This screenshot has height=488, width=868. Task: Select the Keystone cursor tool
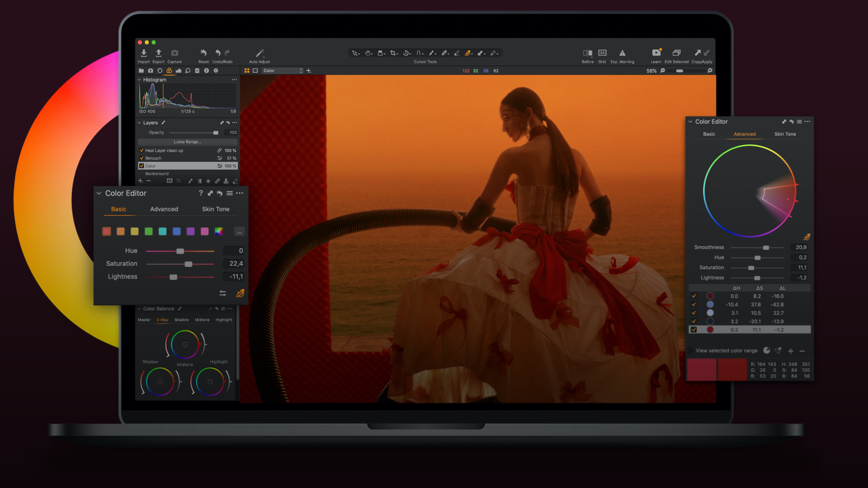pos(419,53)
